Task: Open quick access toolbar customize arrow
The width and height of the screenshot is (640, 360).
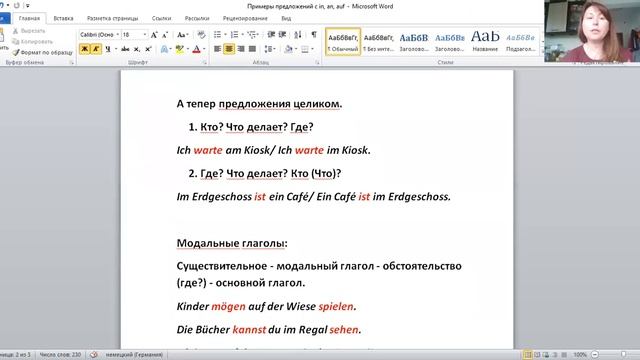Action: 27,6
